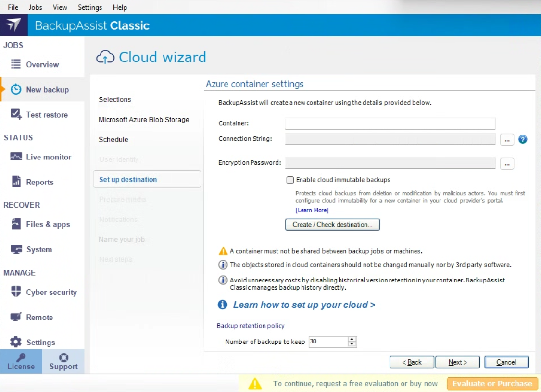Viewport: 541px width, 392px height.
Task: Click the Live monitor icon
Action: pos(16,157)
